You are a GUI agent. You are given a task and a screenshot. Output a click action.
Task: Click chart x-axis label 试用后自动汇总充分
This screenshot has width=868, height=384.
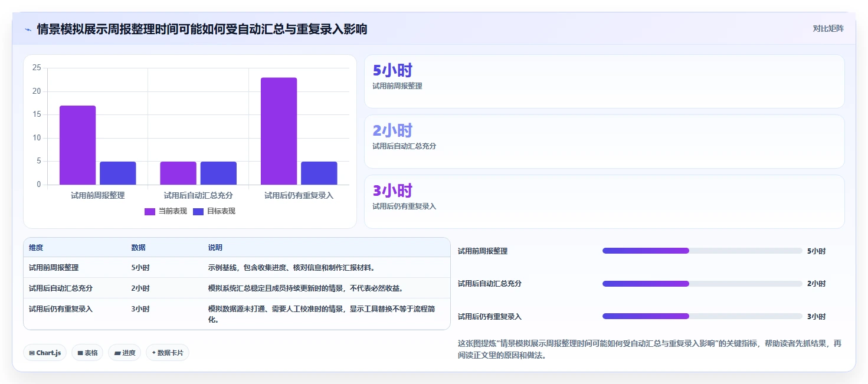[x=198, y=195]
